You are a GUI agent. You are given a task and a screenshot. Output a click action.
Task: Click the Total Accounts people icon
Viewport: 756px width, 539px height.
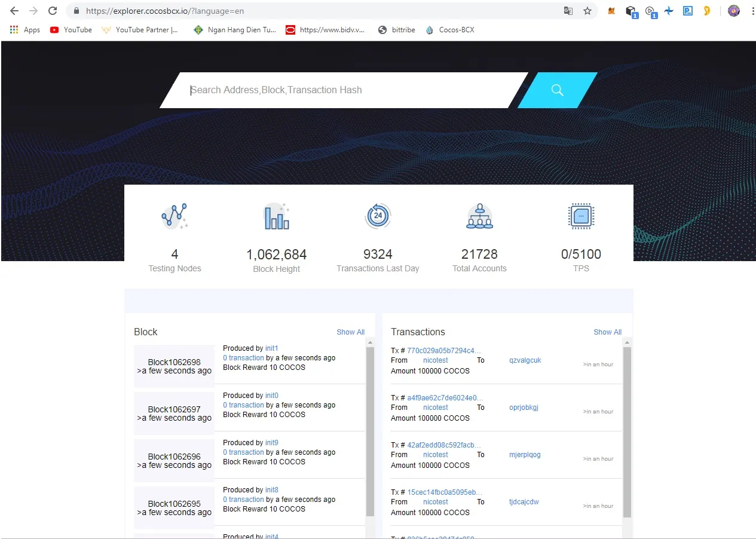(x=479, y=216)
